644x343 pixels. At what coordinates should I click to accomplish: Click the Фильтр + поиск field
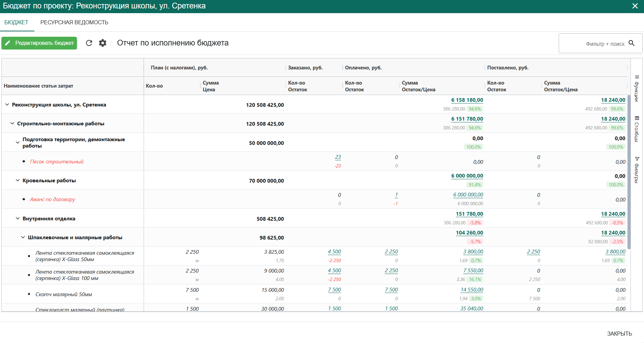[x=593, y=43]
